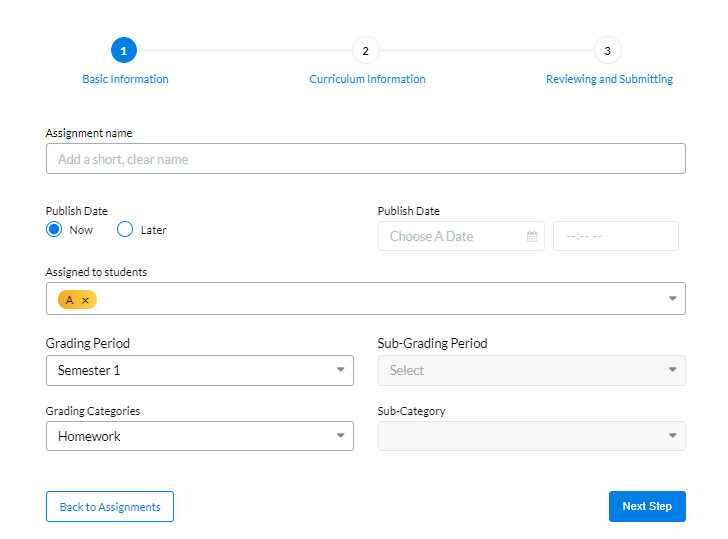728x539 pixels.
Task: Select the Now publish option
Action: (x=54, y=230)
